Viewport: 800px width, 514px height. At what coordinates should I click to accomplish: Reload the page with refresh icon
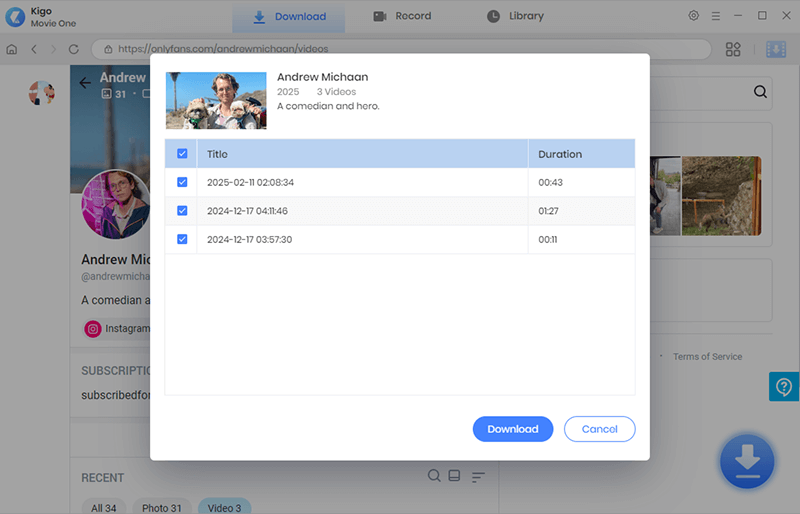73,49
